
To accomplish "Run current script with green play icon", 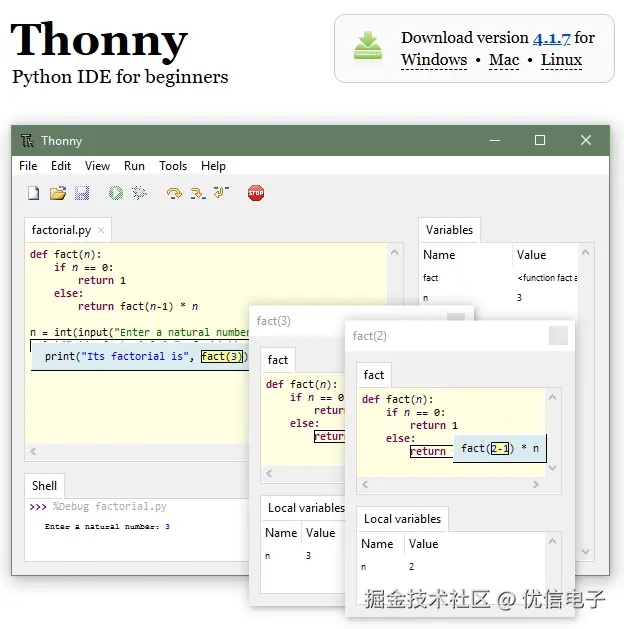I will (116, 193).
